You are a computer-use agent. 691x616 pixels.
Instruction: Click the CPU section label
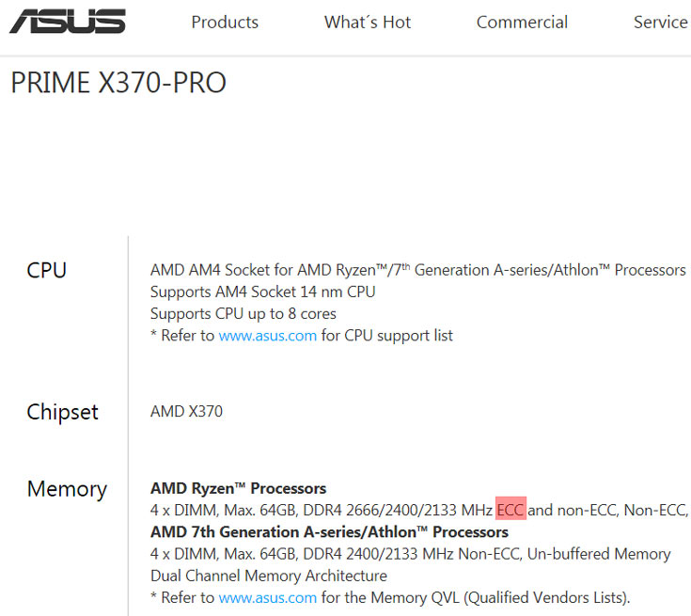(47, 271)
